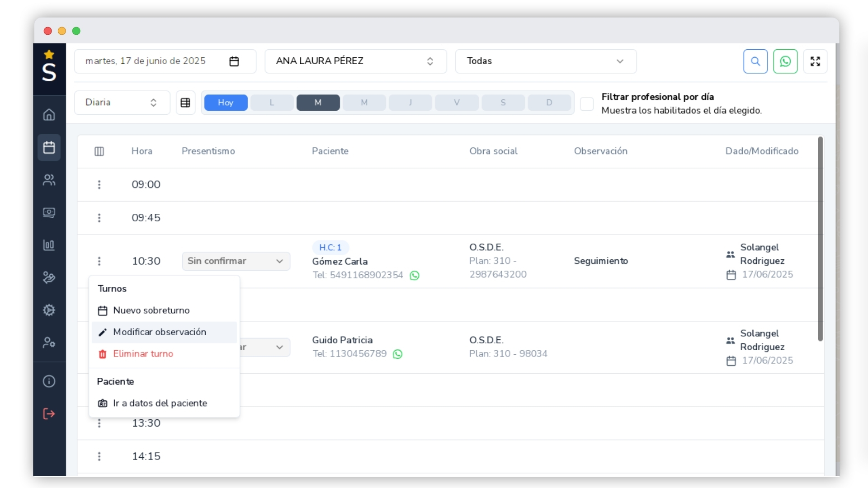Image resolution: width=868 pixels, height=488 pixels.
Task: Expand the Todas filter dropdown
Action: pos(545,61)
